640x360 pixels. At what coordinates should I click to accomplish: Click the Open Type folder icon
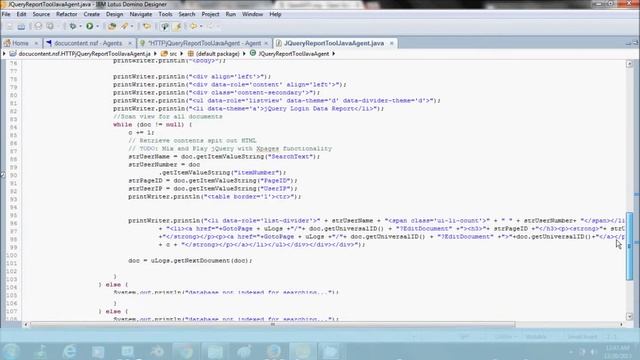(x=147, y=27)
